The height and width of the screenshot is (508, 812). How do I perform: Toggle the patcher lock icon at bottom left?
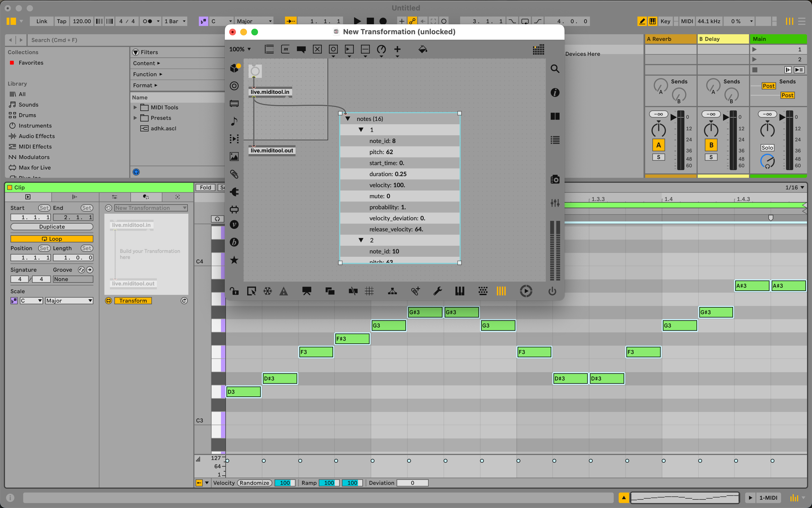tap(234, 291)
